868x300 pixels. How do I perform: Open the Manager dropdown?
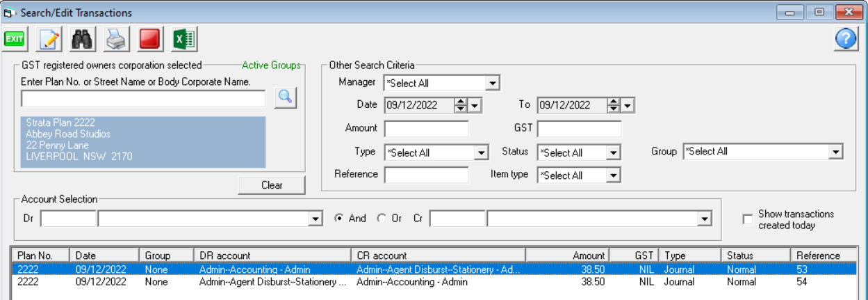(493, 84)
